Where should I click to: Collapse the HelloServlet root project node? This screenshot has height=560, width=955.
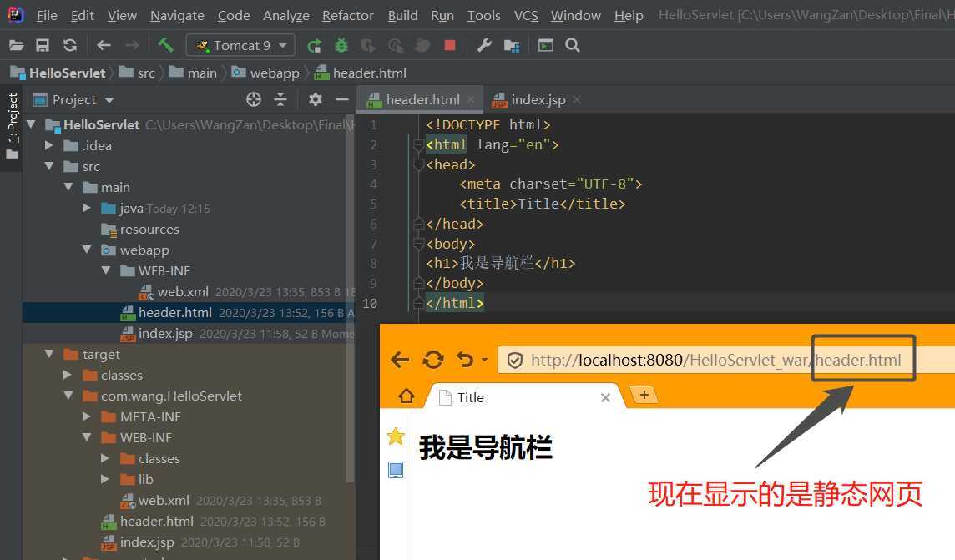[x=31, y=125]
